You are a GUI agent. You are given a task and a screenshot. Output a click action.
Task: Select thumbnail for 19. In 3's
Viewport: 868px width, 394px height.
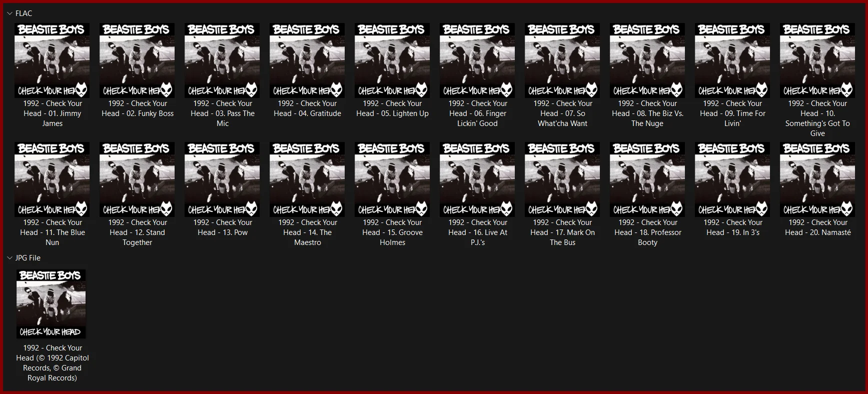click(732, 179)
